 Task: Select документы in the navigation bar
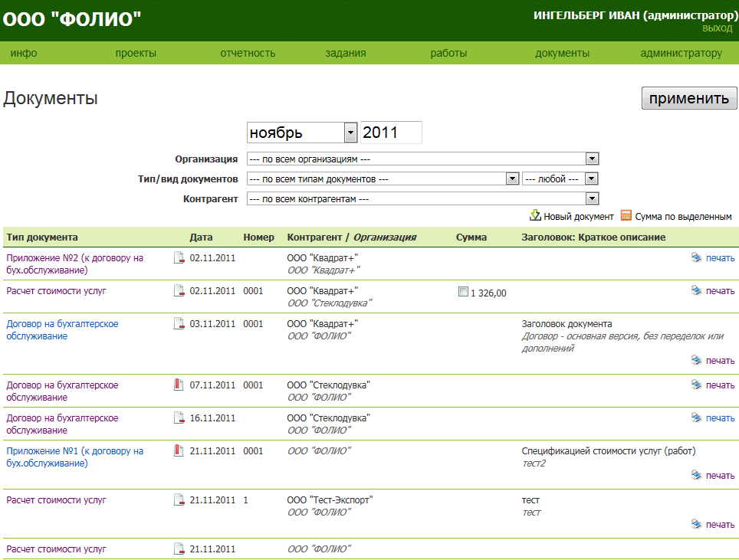point(562,53)
